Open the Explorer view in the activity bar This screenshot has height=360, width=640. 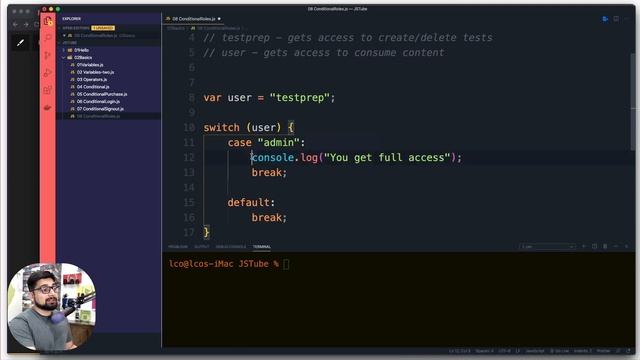tap(48, 21)
